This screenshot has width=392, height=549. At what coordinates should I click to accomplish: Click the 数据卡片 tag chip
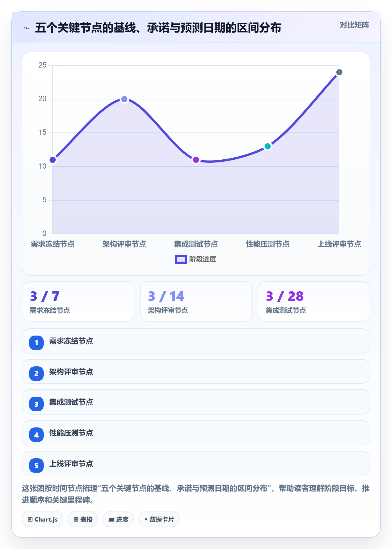click(x=159, y=519)
